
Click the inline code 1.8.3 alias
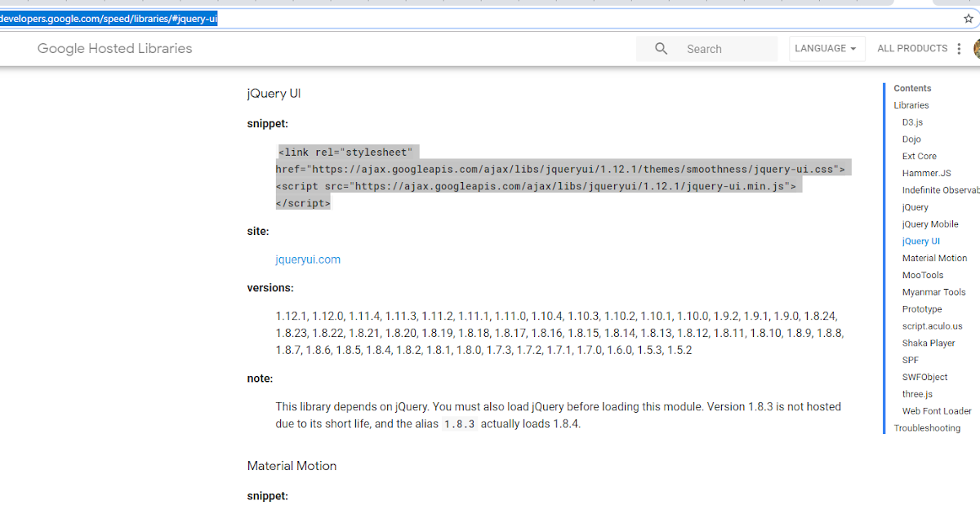(x=459, y=424)
